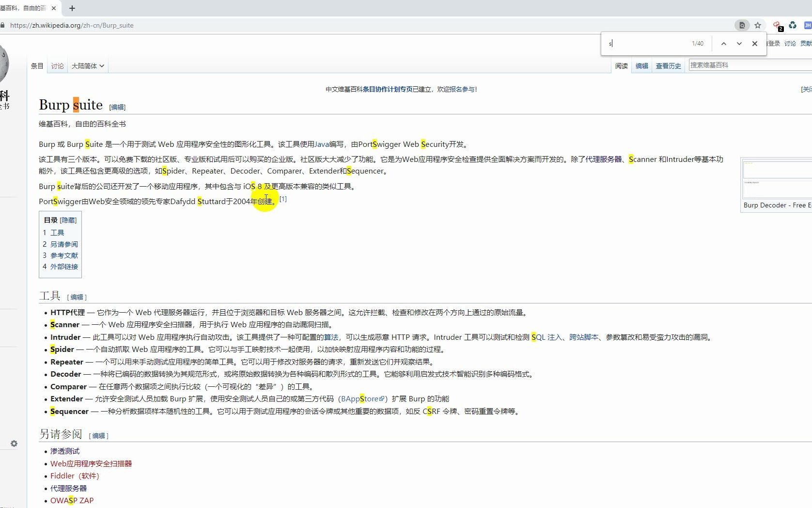Click the 1/40 match counter text
Viewport: 812px width, 508px height.
click(x=698, y=44)
